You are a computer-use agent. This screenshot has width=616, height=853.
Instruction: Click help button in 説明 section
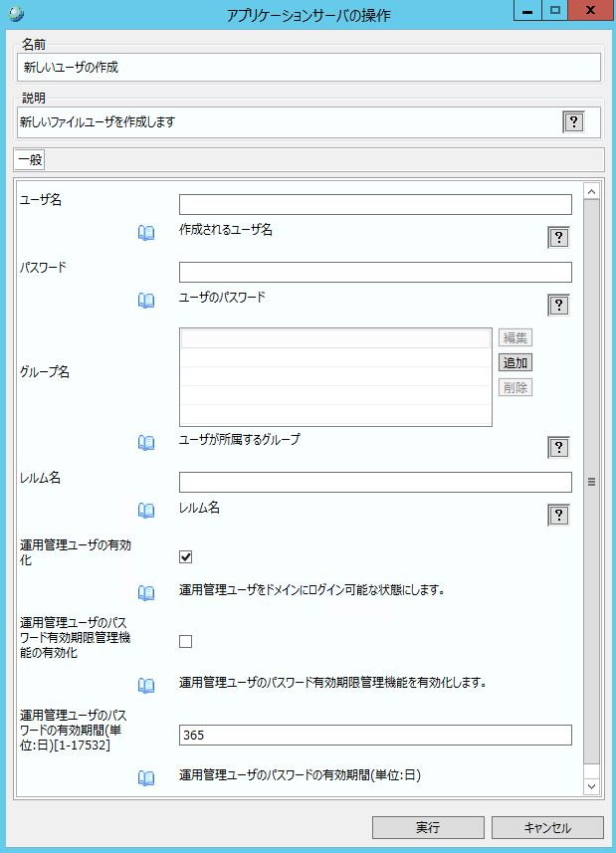pos(573,122)
